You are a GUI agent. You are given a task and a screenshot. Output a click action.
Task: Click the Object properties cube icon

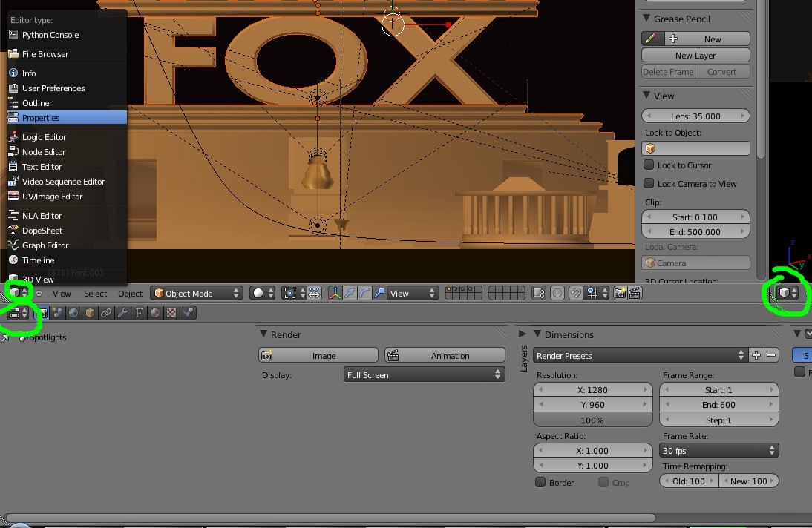pyautogui.click(x=90, y=314)
